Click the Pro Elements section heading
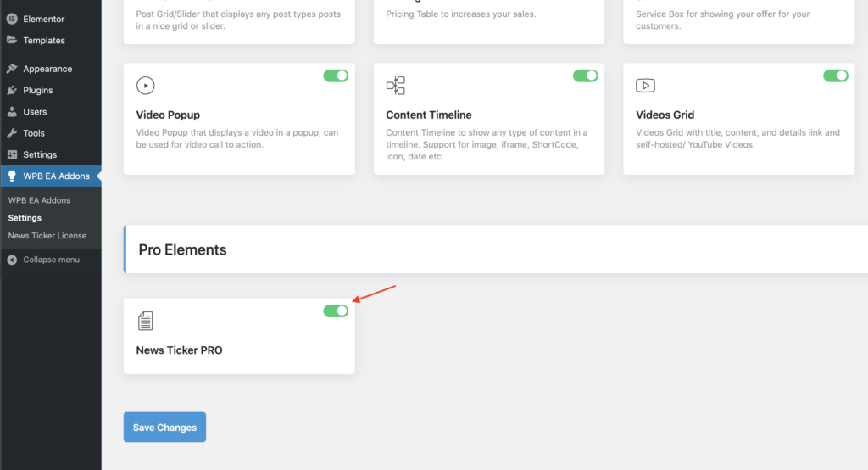This screenshot has height=470, width=868. click(x=183, y=250)
